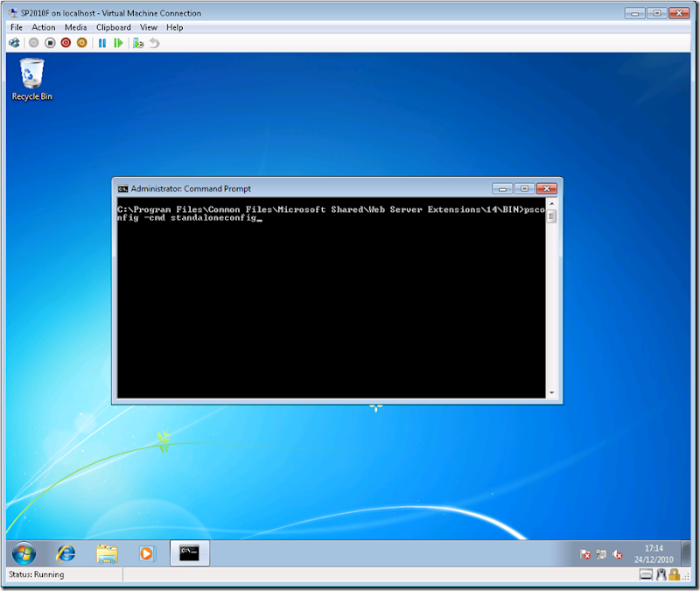The height and width of the screenshot is (591, 700).
Task: Open Windows Explorer from the taskbar
Action: pyautogui.click(x=108, y=554)
